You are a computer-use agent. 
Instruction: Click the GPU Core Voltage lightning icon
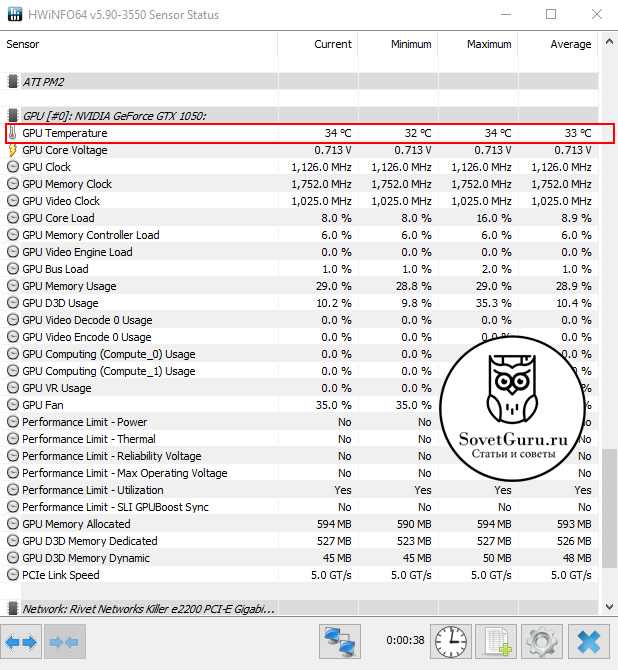pos(12,150)
